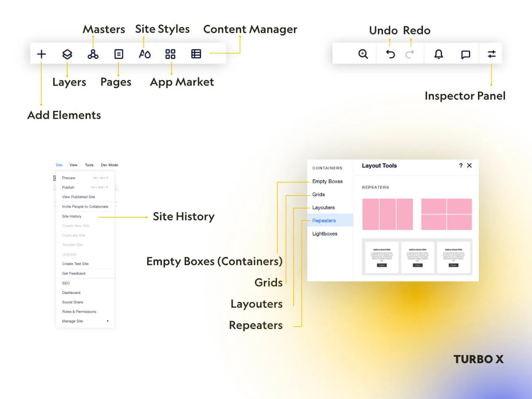Open the Pages icon
Image resolution: width=532 pixels, height=399 pixels.
119,54
